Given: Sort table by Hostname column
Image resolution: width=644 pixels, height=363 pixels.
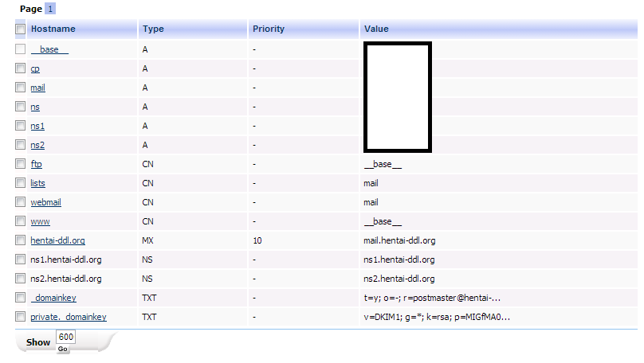Looking at the screenshot, I should click(53, 29).
